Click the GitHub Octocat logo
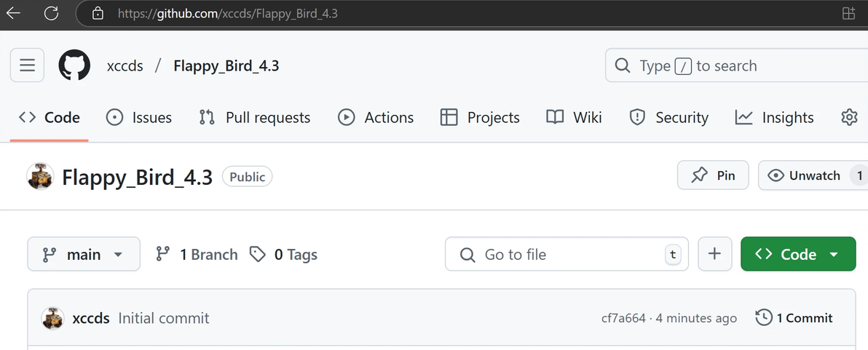This screenshot has height=350, width=868. pos(74,65)
